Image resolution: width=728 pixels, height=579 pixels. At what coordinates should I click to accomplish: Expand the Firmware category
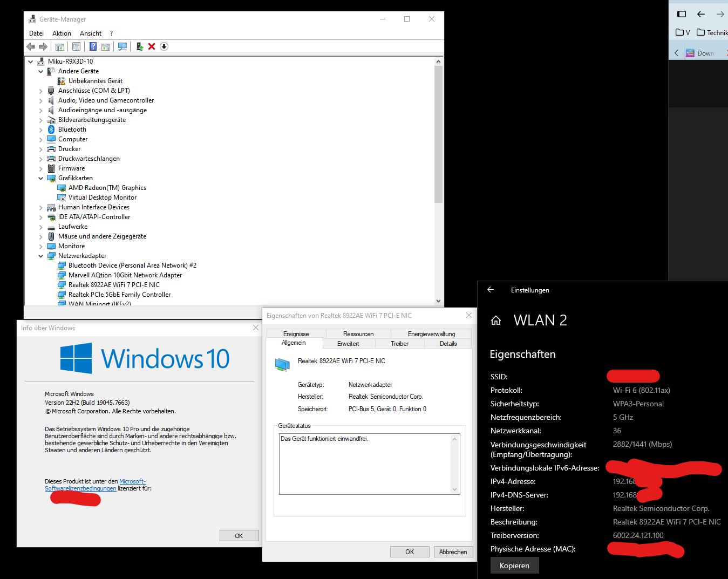point(40,168)
